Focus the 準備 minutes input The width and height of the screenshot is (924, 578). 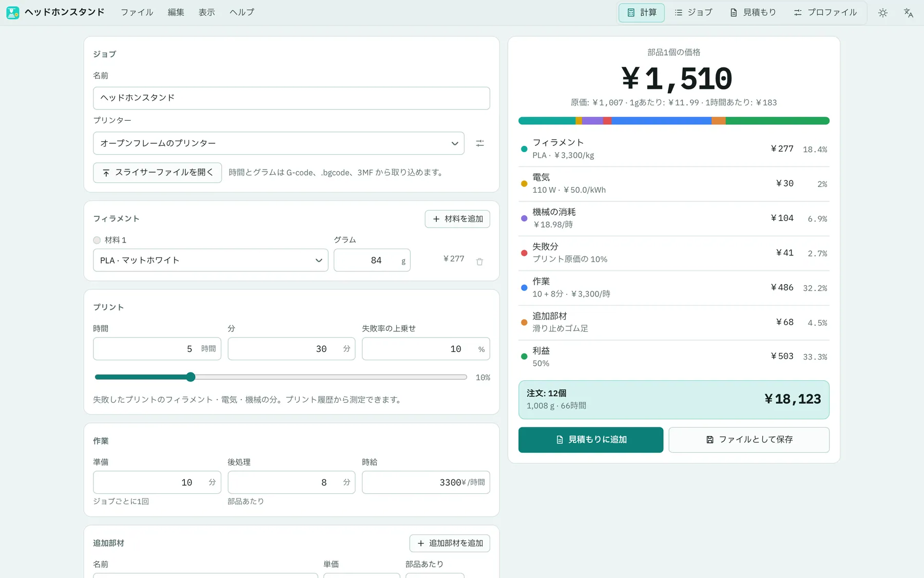pyautogui.click(x=157, y=482)
